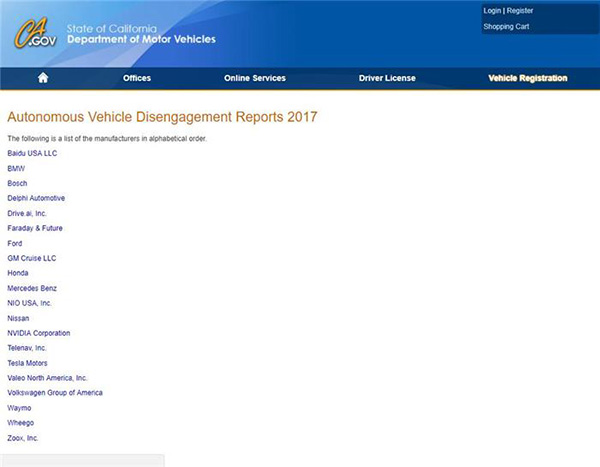The image size is (600, 467).
Task: Open the Bosch disengagement report
Action: (x=17, y=183)
